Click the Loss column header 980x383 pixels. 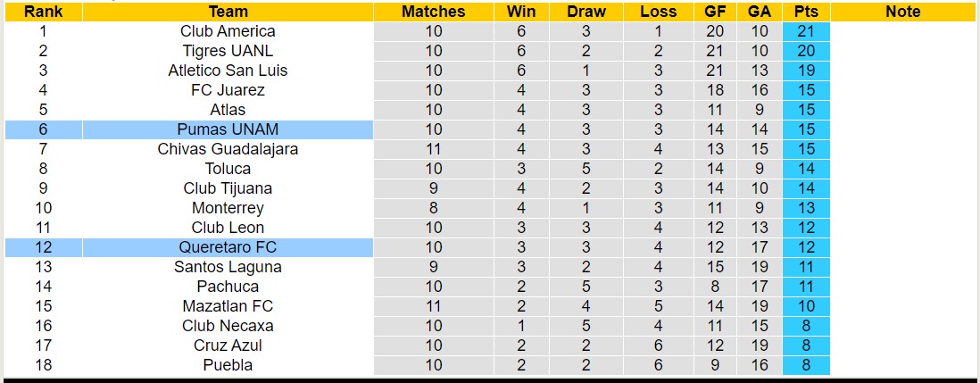tap(658, 12)
